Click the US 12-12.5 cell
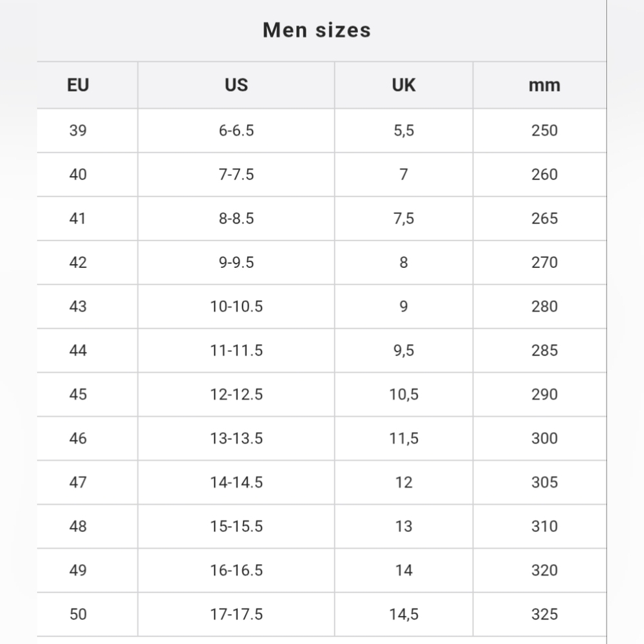Image resolution: width=644 pixels, height=644 pixels. pos(236,394)
